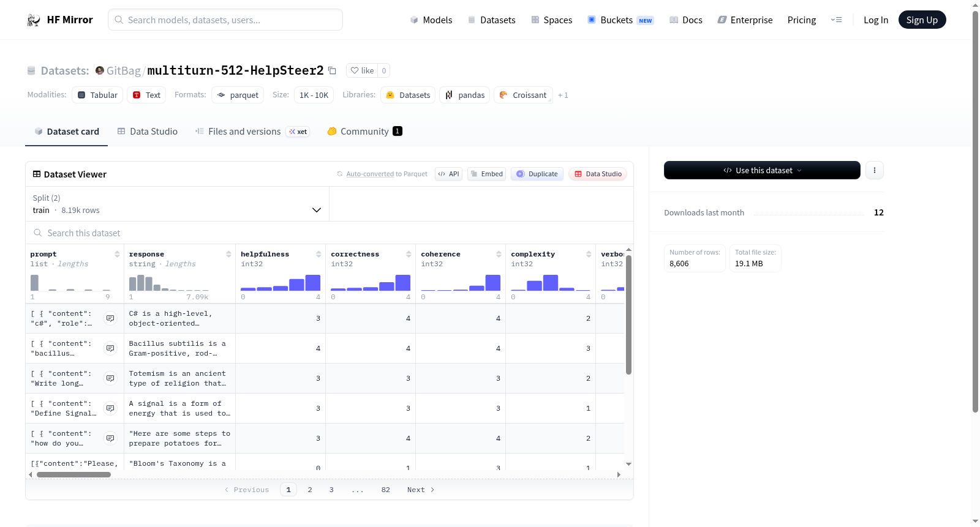Go to Datasets in top navigation
Screen dimensions: 980x527
click(x=492, y=20)
